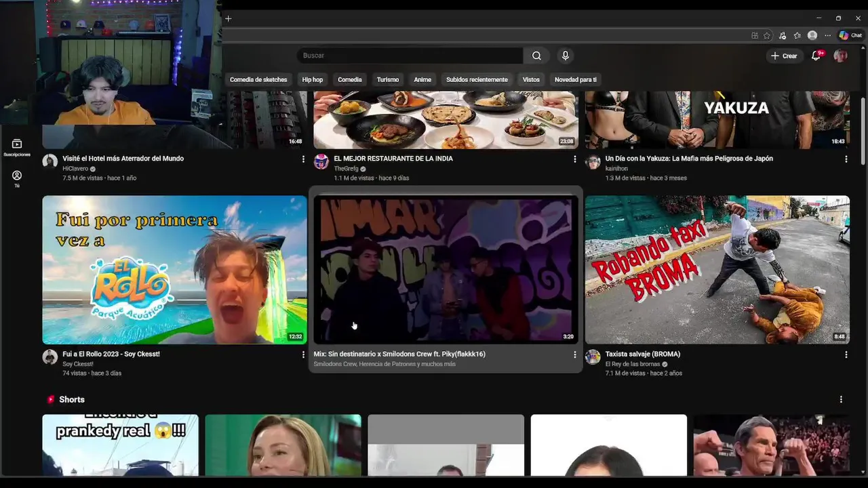Play the Robando taxi BROMA thumbnail
This screenshot has height=488, width=868.
tap(717, 270)
